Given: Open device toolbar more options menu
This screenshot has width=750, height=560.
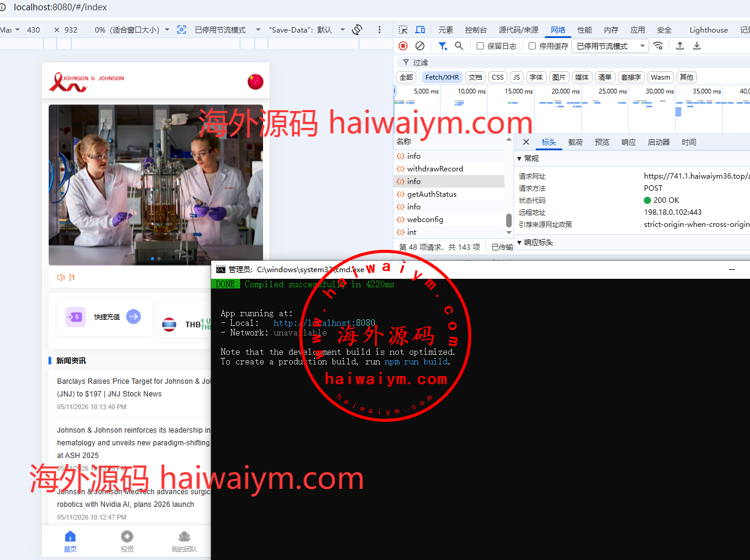Looking at the screenshot, I should pyautogui.click(x=380, y=30).
